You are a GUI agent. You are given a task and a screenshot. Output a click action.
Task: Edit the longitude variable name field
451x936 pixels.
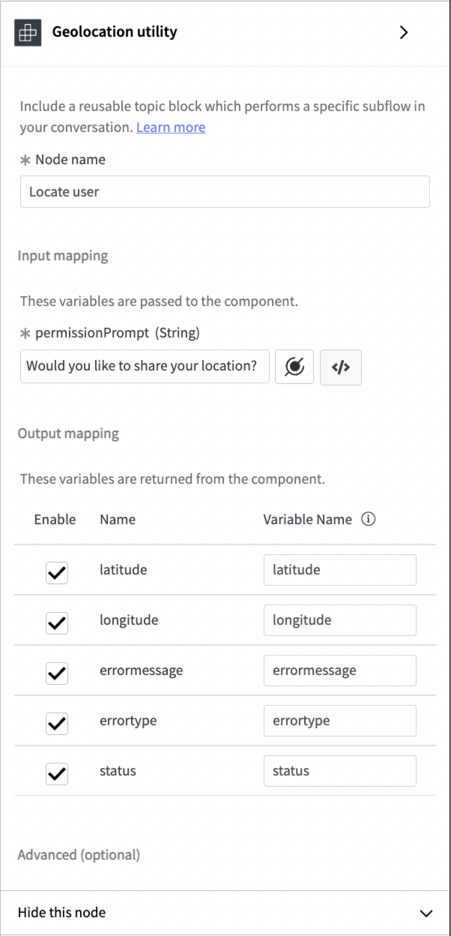[x=340, y=620]
